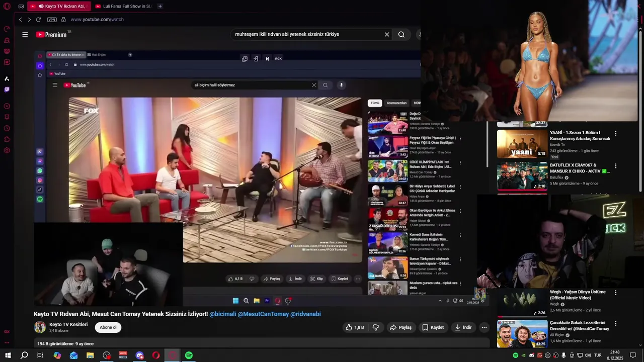Click the browser Back arrow
Screen dimensions: 644x362
20,20
